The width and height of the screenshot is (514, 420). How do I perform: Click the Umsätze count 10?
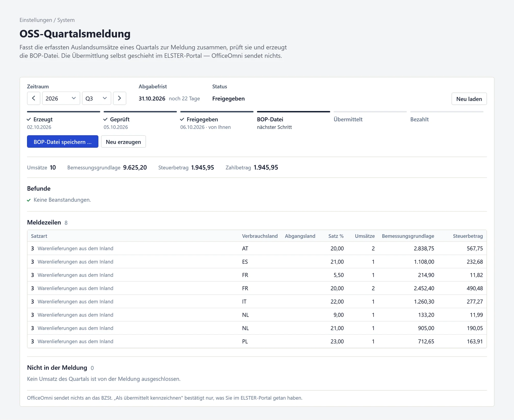pos(53,167)
